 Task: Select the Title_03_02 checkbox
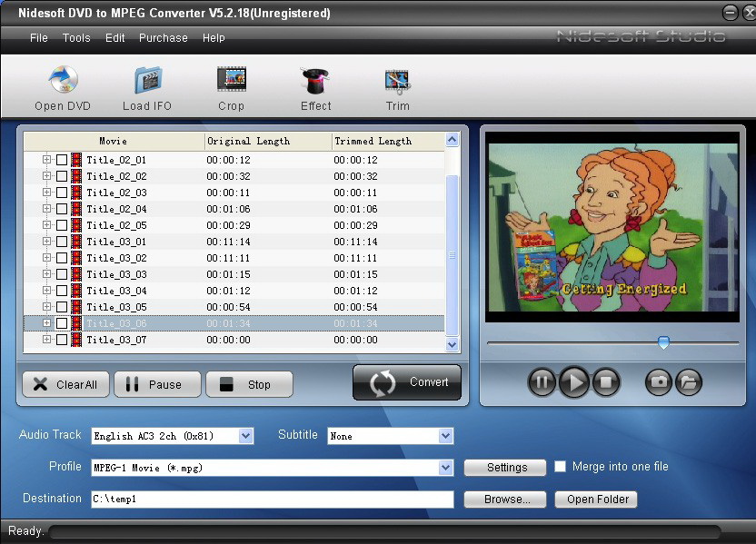point(62,258)
